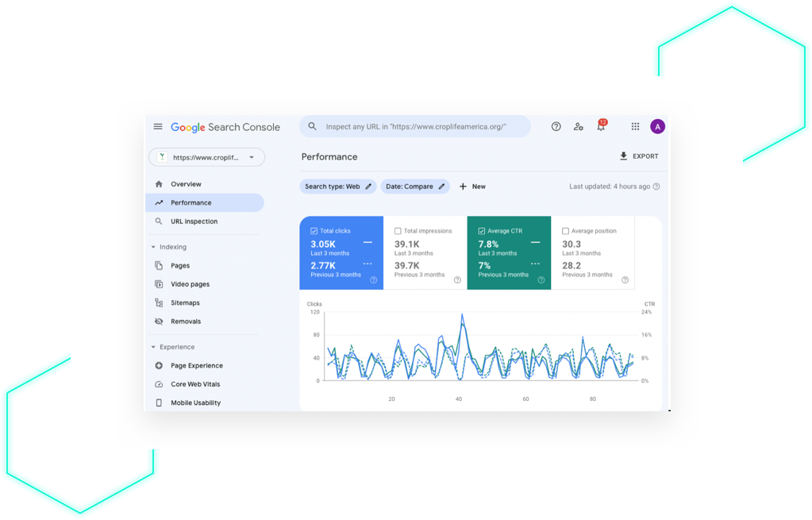Image resolution: width=812 pixels, height=520 pixels.
Task: Open the hamburger main menu
Action: click(158, 126)
